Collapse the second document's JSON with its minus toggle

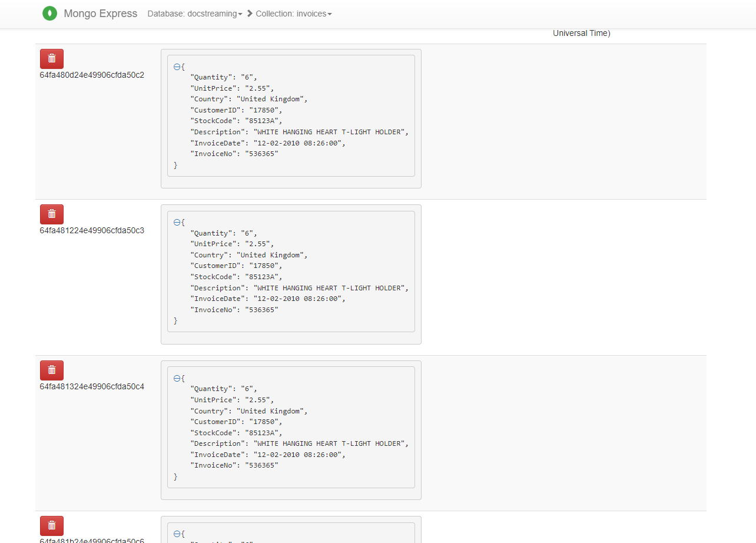coord(177,222)
